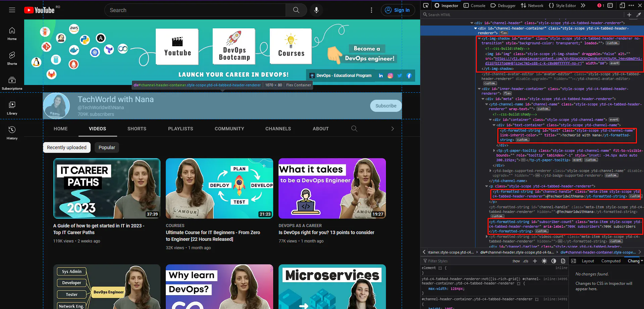
Task: Select the Popular filter chip
Action: (107, 147)
